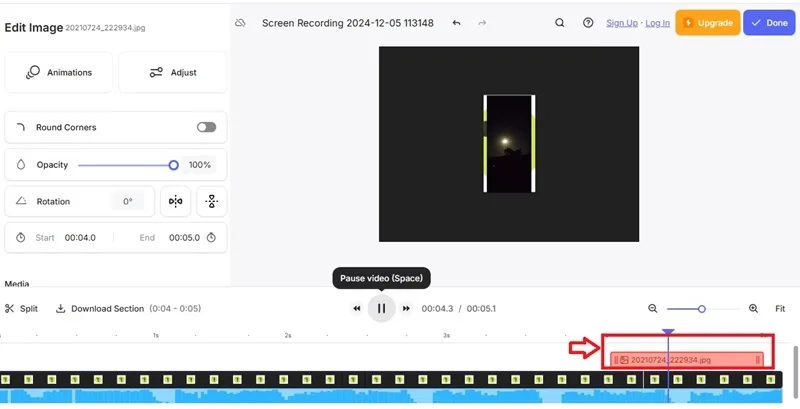Click the undo arrow icon
800x409 pixels.
(457, 23)
